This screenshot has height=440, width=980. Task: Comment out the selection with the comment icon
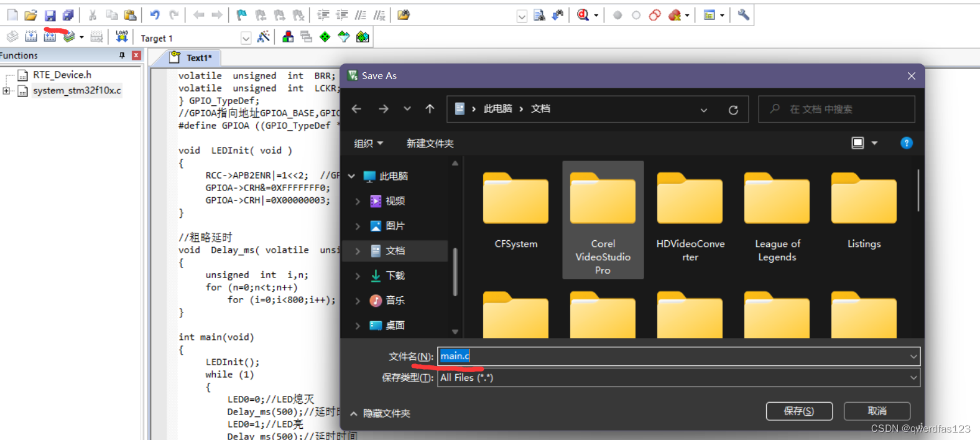point(361,15)
